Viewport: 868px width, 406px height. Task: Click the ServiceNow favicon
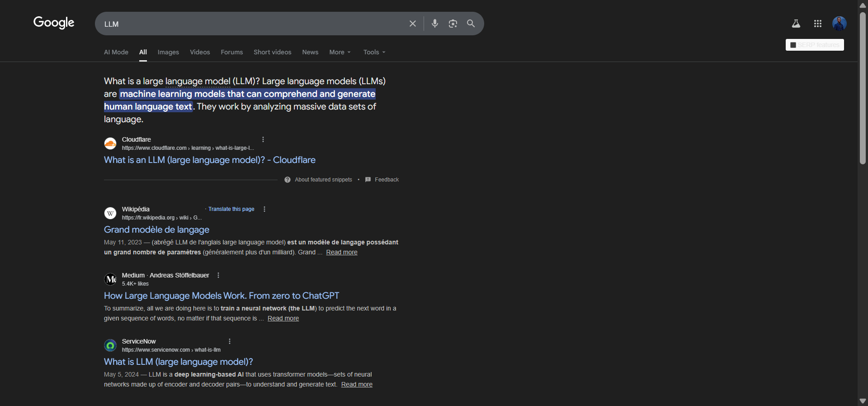pos(110,345)
